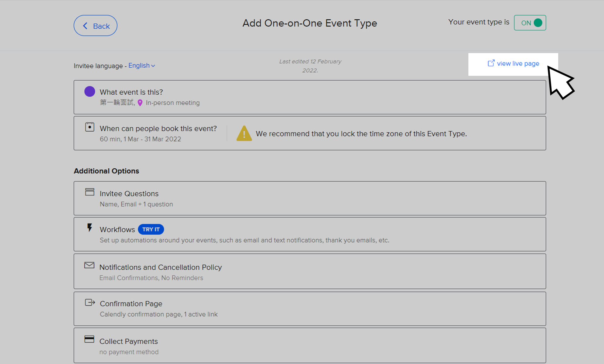Screen dimensions: 604x364
Task: Open the view live page link
Action: pyautogui.click(x=513, y=63)
